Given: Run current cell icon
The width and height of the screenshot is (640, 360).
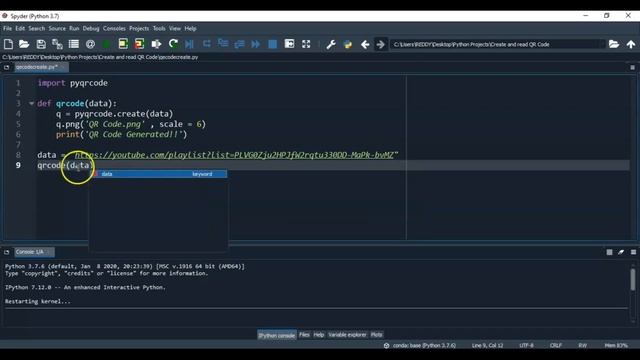Looking at the screenshot, I should [x=123, y=44].
